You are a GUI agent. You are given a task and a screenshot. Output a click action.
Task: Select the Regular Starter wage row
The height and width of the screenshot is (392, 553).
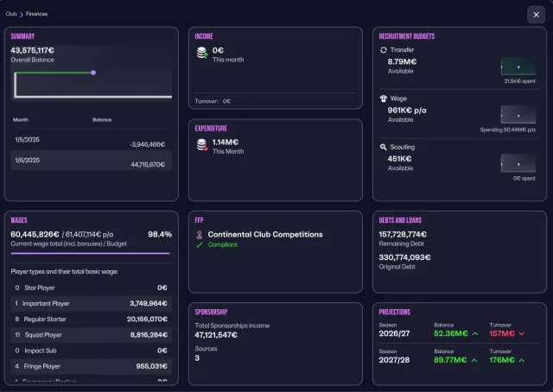[x=91, y=319]
